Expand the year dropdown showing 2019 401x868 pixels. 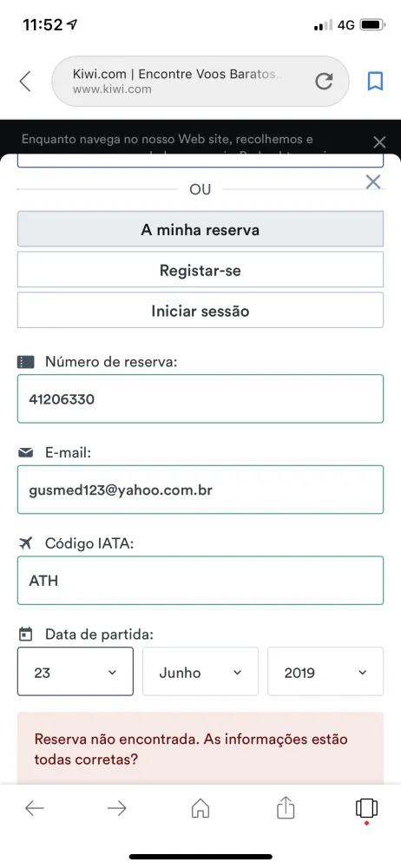tap(325, 672)
